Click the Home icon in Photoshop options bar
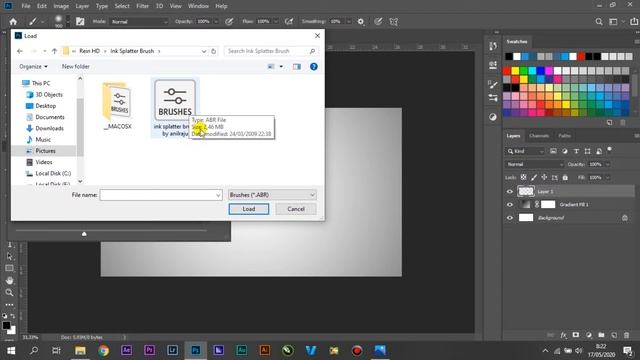640x360 pixels. coord(13,22)
